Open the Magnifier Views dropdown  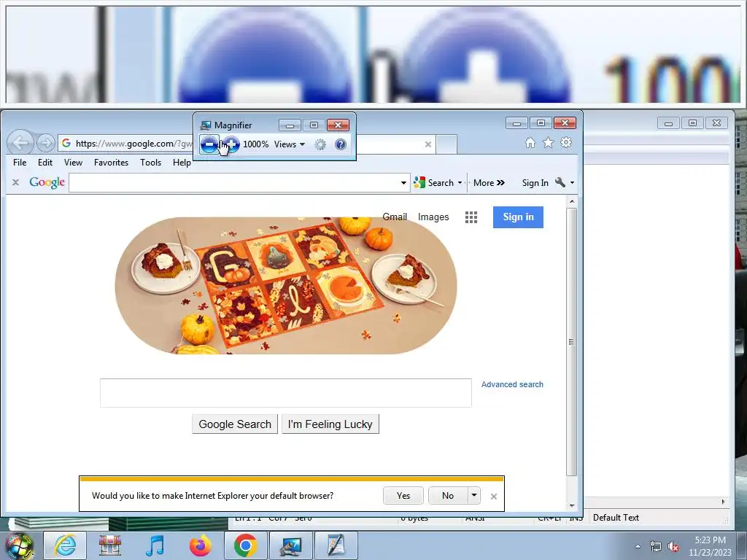point(290,144)
